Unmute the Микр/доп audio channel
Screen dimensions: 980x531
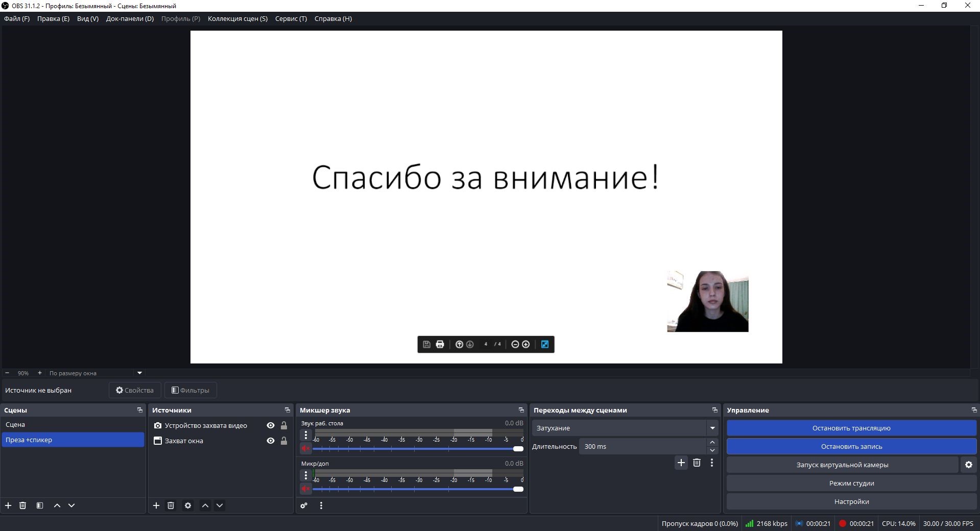(x=305, y=489)
